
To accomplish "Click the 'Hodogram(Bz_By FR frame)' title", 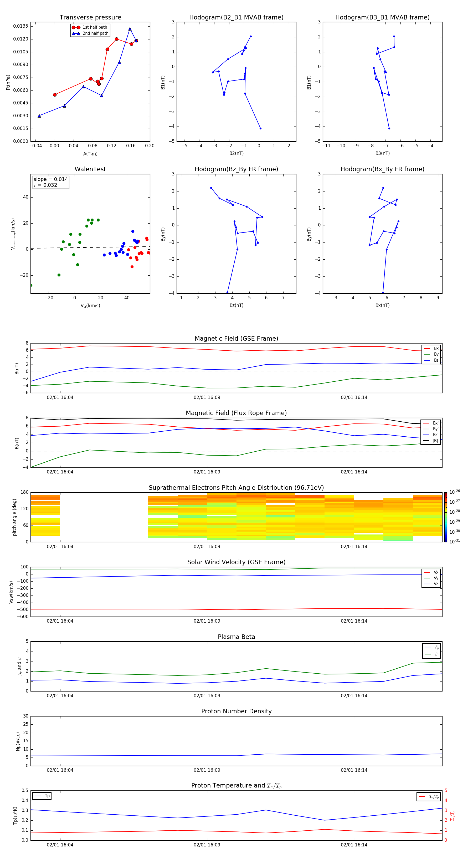I will point(236,169).
